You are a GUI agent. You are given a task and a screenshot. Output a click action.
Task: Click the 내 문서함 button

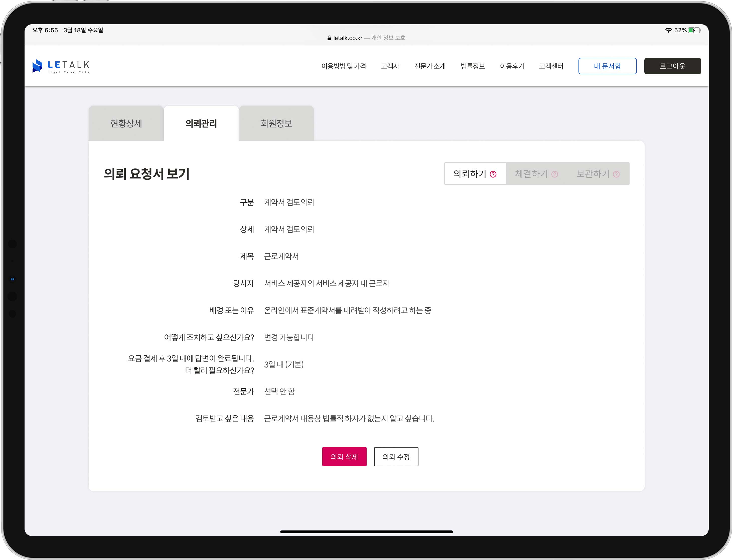pos(607,66)
